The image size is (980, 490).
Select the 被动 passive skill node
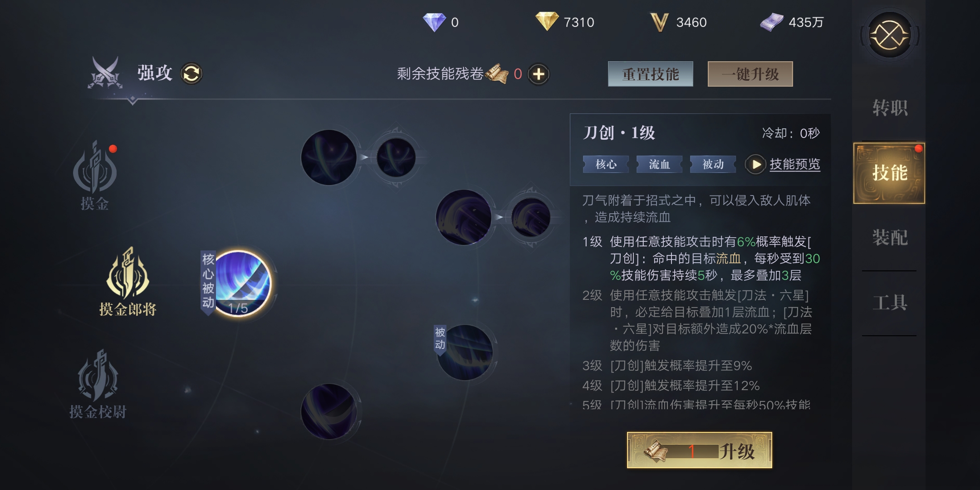[x=465, y=352]
